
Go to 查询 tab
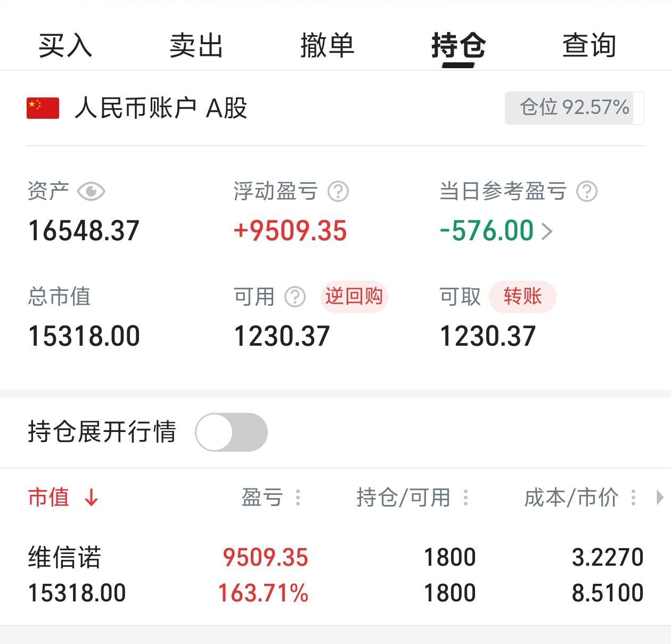pyautogui.click(x=590, y=45)
